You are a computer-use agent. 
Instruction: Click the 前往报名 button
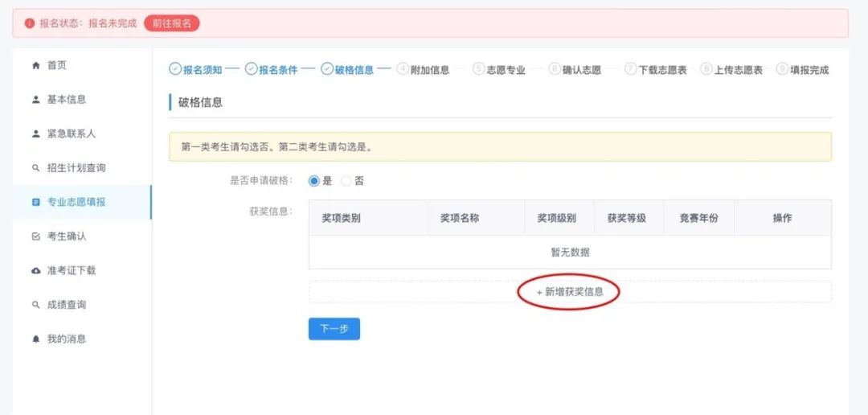[x=172, y=24]
